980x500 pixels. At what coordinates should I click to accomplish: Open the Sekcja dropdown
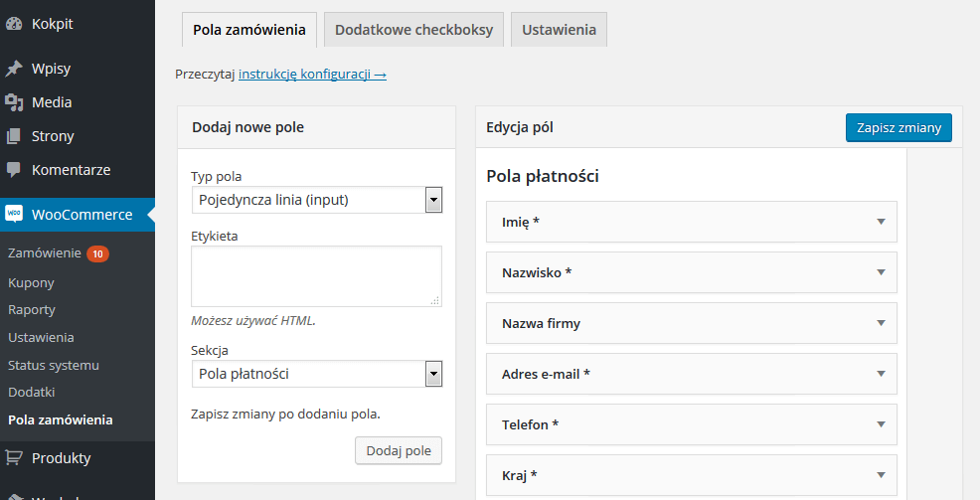pos(432,374)
